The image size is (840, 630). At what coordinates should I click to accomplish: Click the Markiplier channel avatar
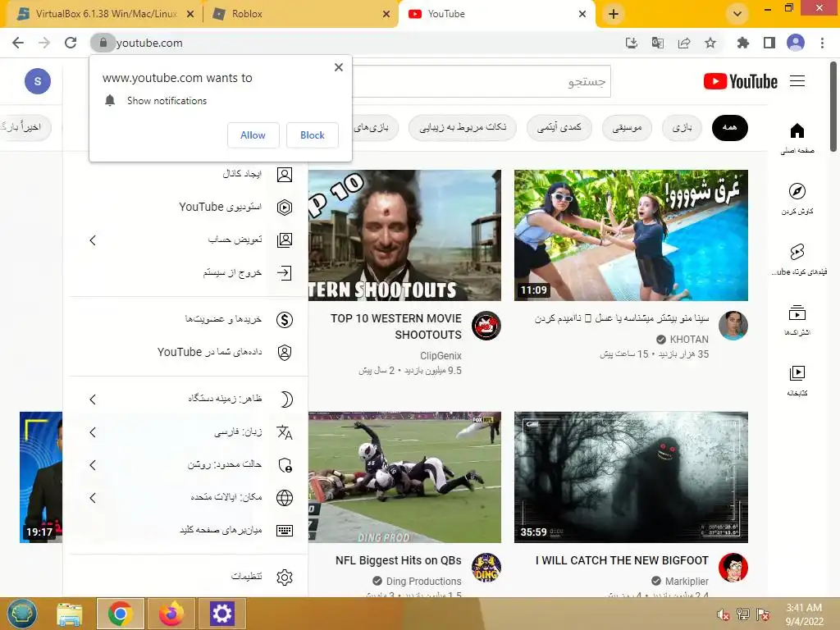pyautogui.click(x=733, y=568)
